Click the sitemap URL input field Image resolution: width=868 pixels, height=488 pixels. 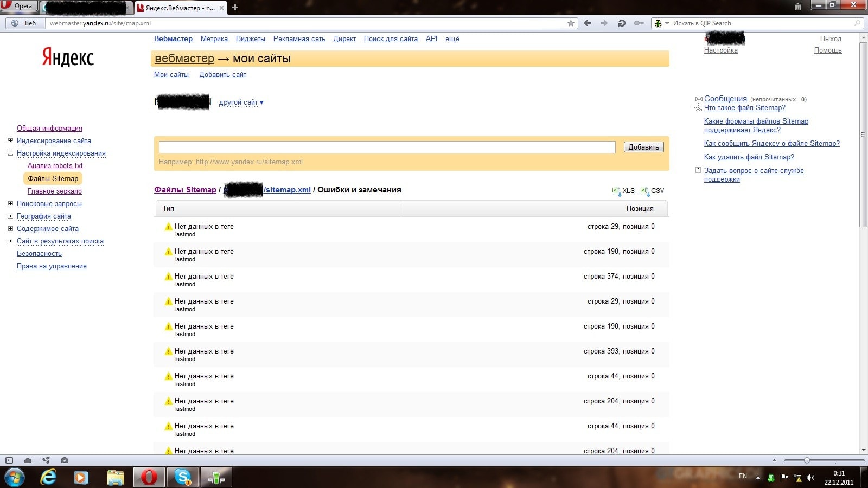pyautogui.click(x=387, y=147)
